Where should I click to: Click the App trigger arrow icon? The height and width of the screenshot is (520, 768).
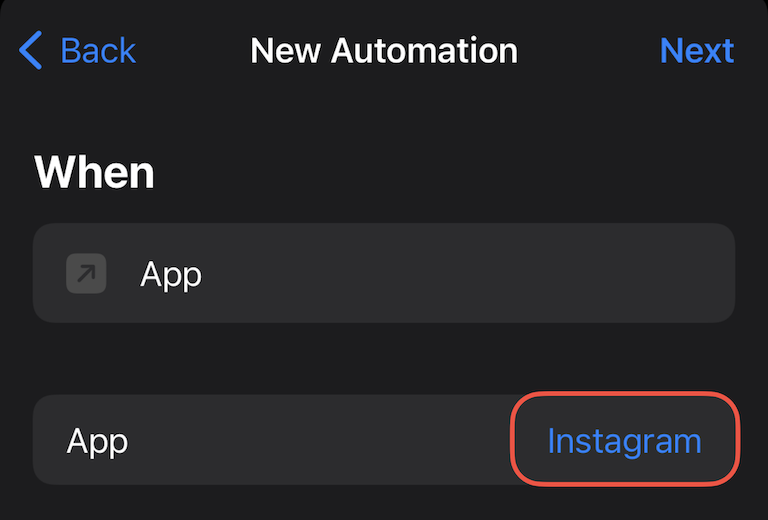point(86,273)
